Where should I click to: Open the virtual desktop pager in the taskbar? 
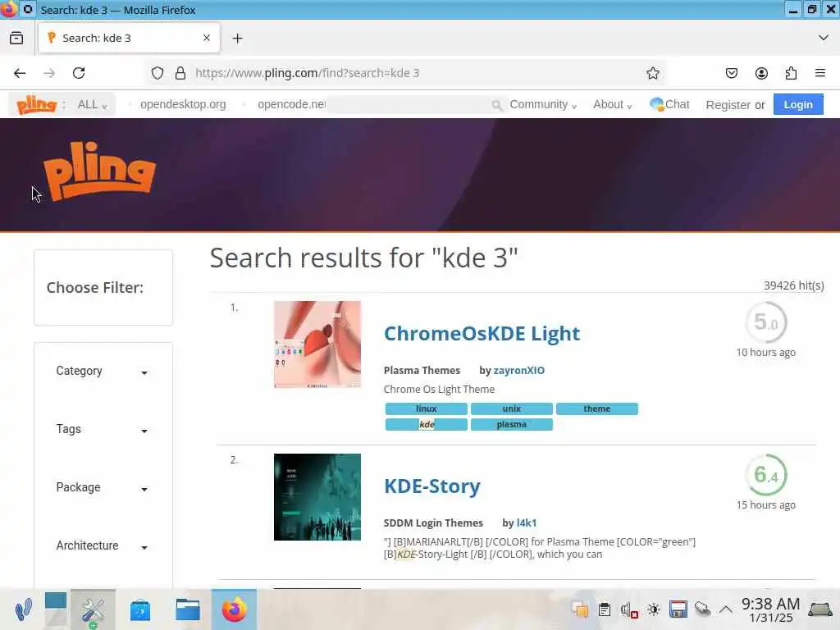coord(55,609)
